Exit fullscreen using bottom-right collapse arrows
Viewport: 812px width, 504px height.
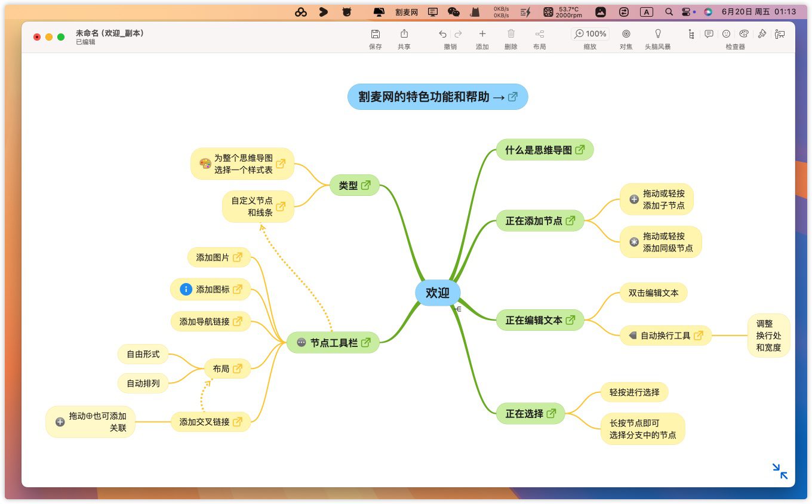tap(780, 471)
